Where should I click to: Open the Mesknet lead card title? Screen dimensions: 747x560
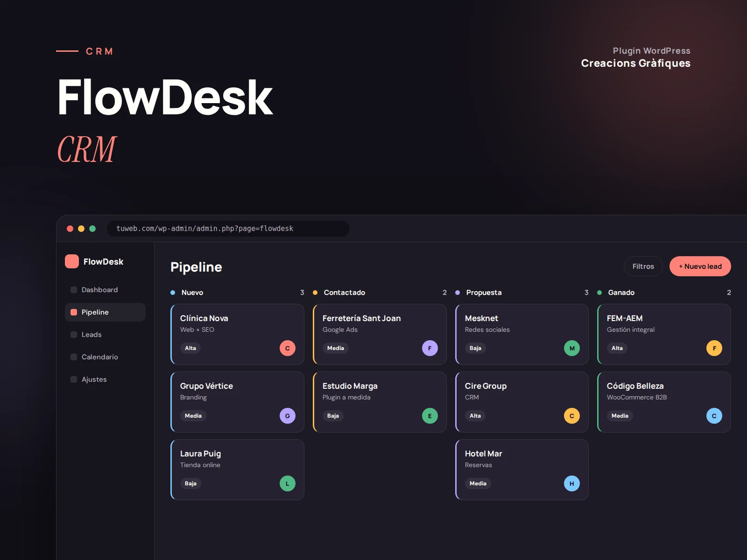481,318
